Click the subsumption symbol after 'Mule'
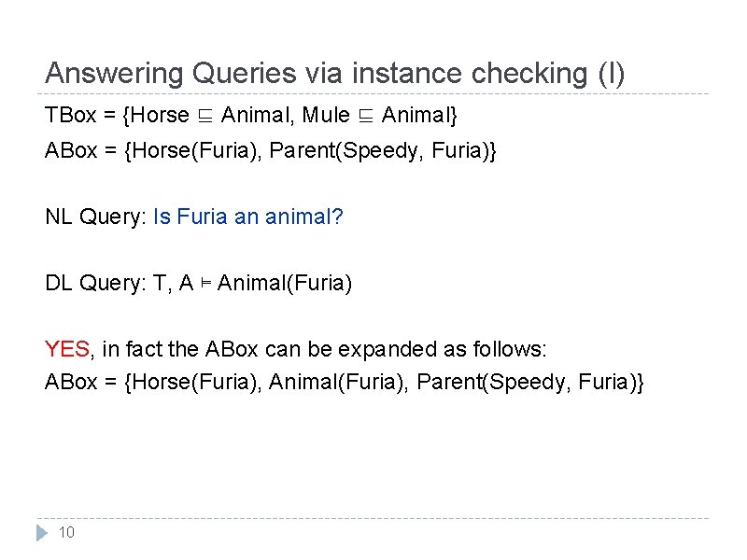 click(x=366, y=117)
